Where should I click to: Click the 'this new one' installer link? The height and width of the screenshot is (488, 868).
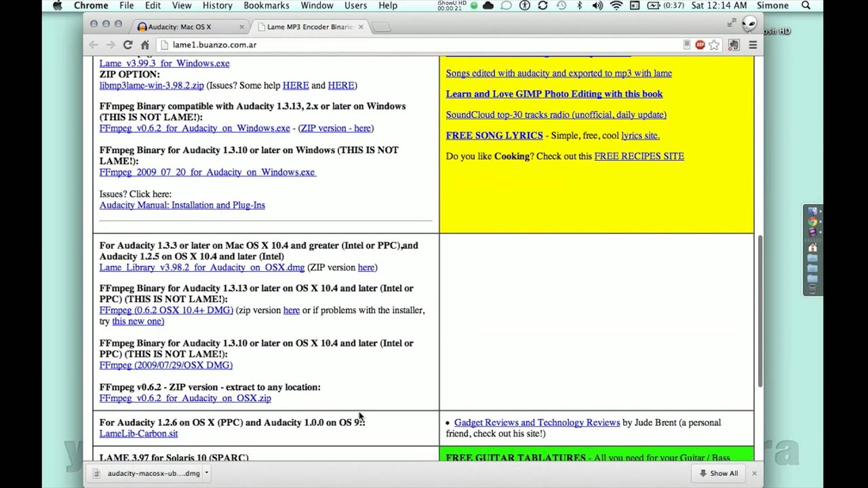coord(138,321)
